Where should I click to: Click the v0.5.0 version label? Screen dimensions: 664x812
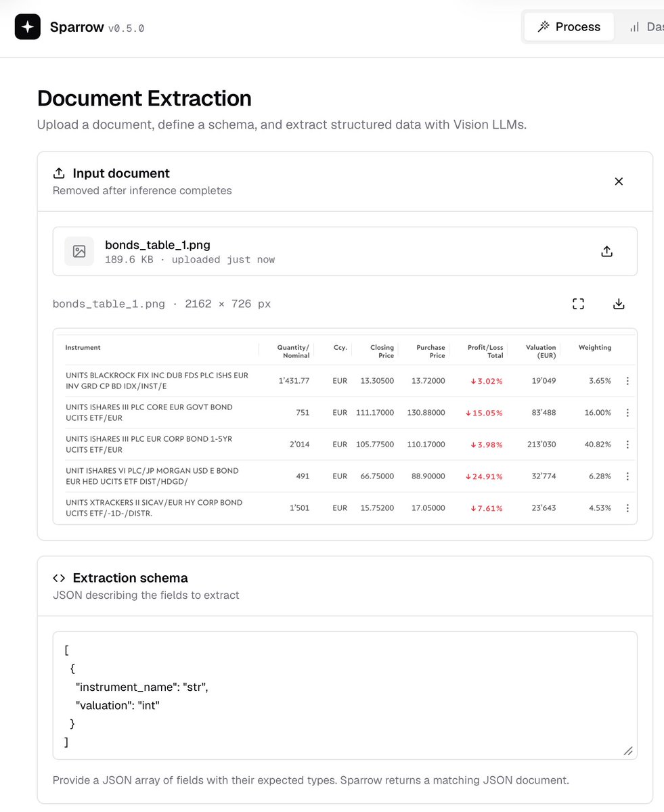(127, 28)
